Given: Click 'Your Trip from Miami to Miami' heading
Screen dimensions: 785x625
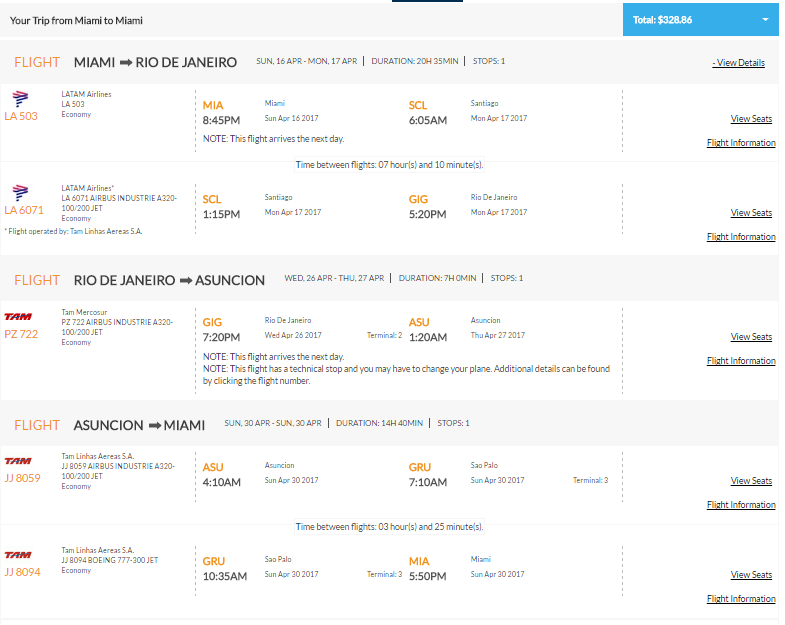Looking at the screenshot, I should [x=76, y=21].
